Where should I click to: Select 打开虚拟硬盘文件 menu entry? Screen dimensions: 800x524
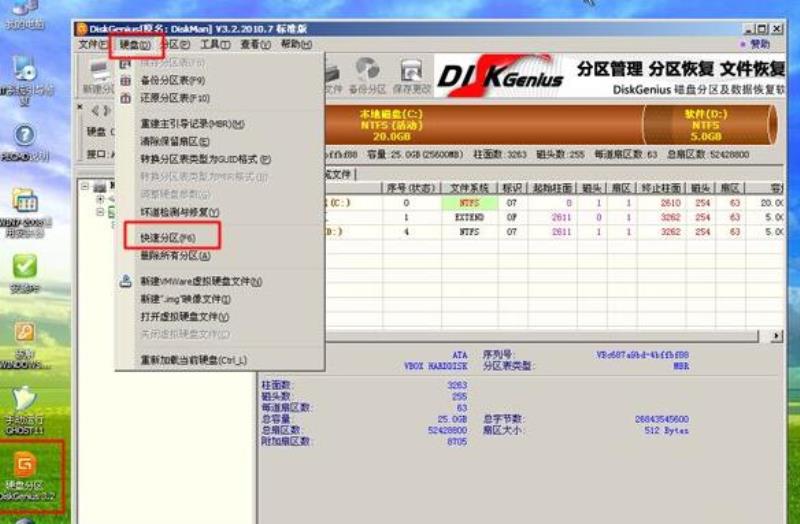185,316
